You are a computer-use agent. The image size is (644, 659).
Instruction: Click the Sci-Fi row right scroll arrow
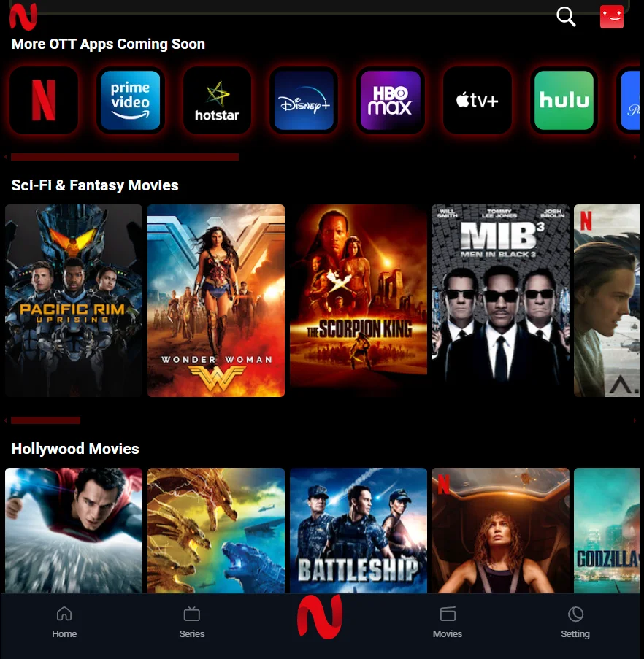pos(635,420)
